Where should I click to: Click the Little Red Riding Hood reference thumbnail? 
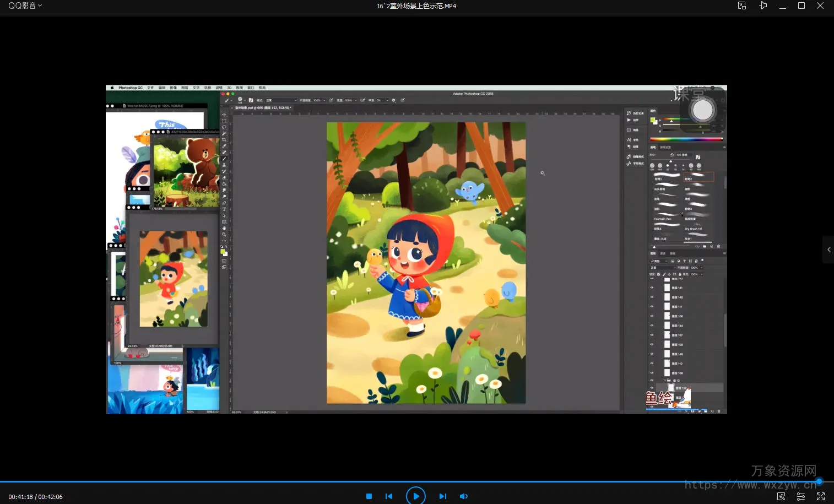pyautogui.click(x=174, y=279)
